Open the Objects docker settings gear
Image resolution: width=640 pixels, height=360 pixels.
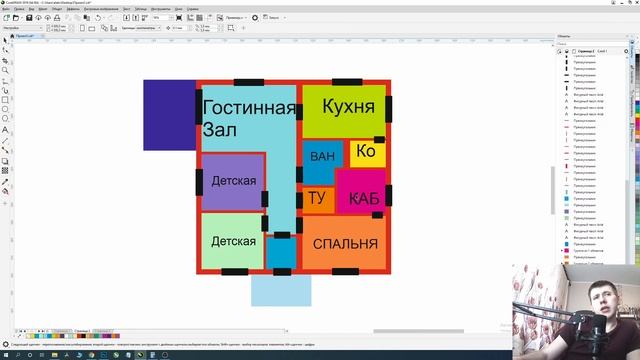coord(626,51)
